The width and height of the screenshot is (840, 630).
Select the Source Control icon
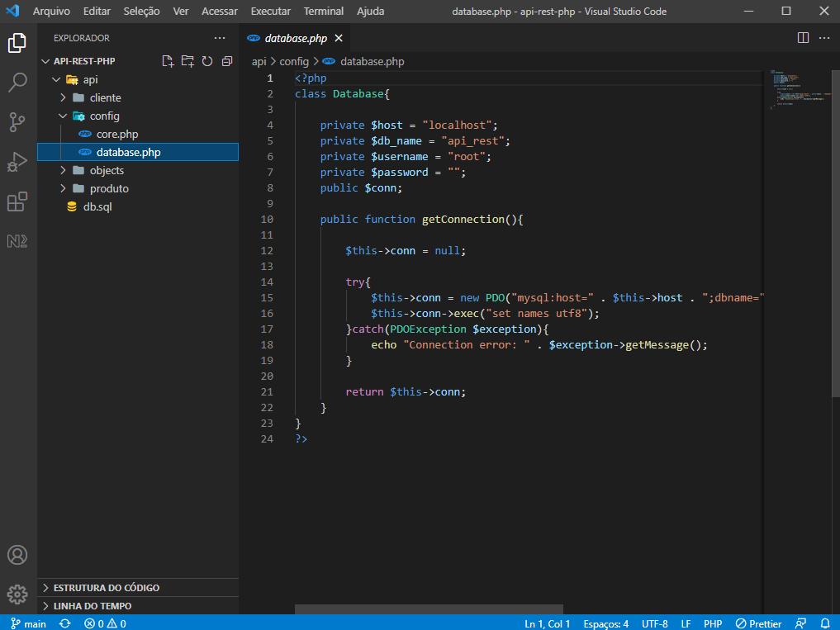(17, 121)
